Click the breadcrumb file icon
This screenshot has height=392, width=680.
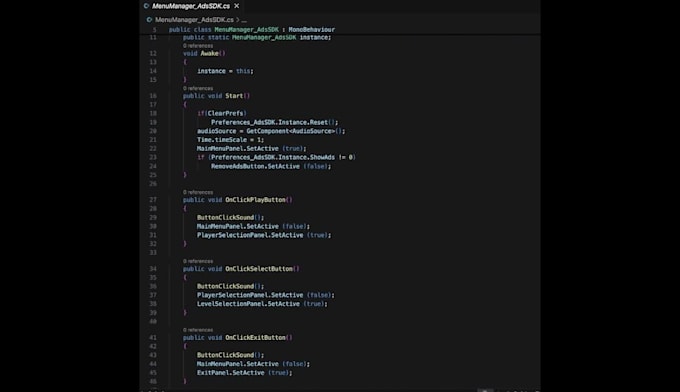pos(149,20)
